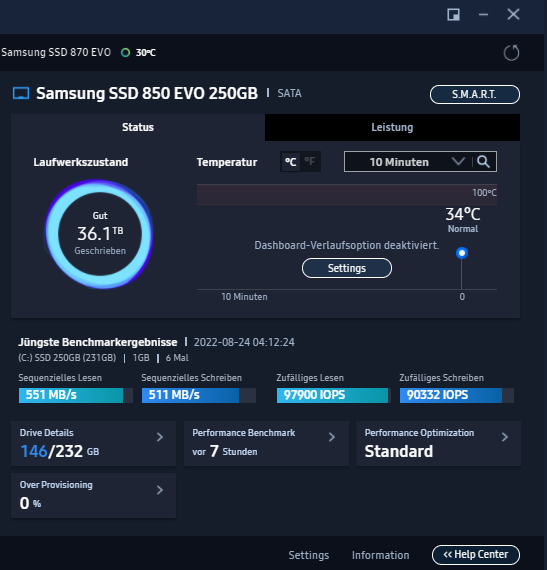Close the Samsung Magician window
Screen dimensions: 547x570
pyautogui.click(x=513, y=15)
